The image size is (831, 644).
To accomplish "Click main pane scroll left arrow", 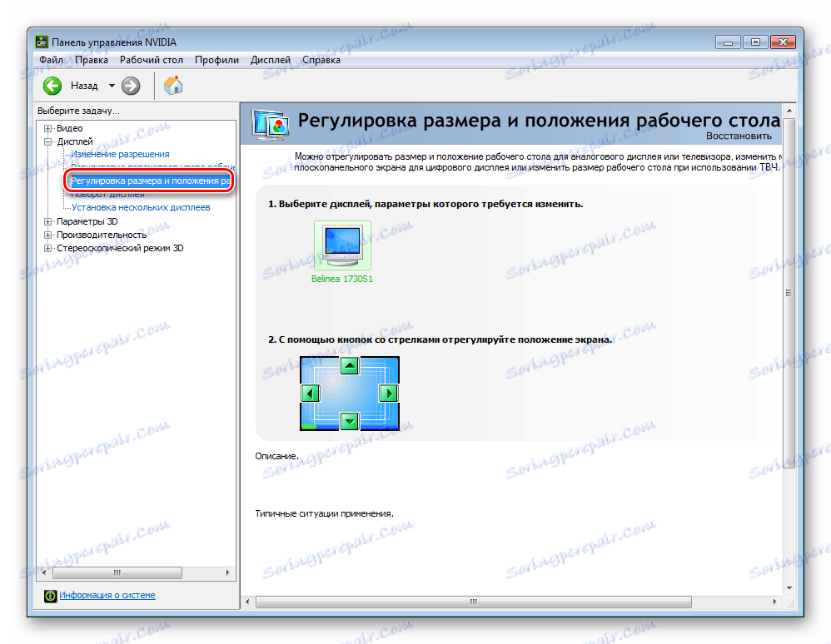I will 247,602.
